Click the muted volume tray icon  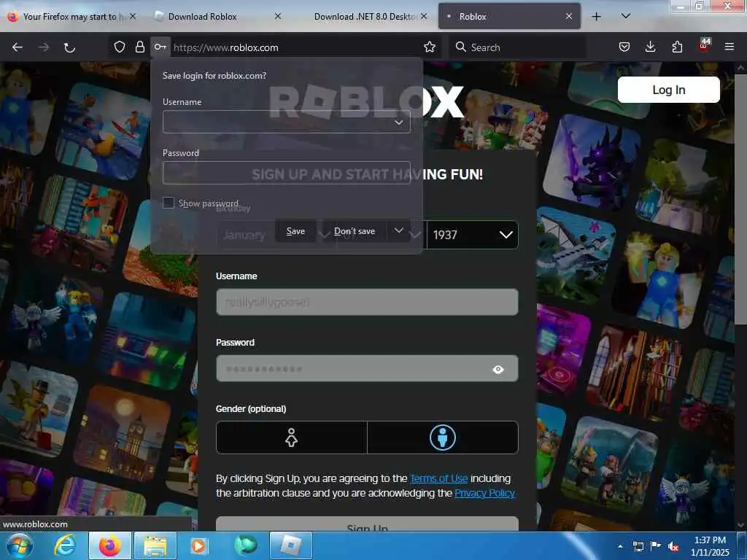673,547
